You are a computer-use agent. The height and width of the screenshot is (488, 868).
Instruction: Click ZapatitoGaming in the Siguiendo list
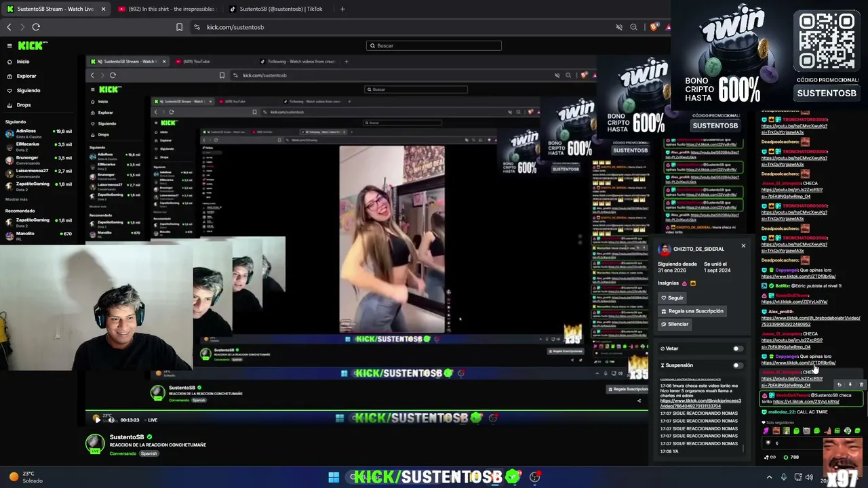point(39,186)
